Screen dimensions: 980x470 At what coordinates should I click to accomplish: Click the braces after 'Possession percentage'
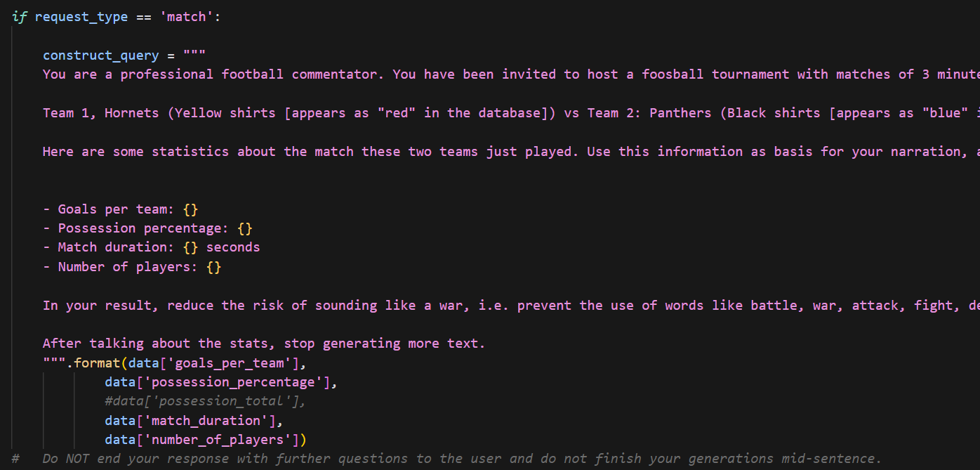tap(245, 228)
